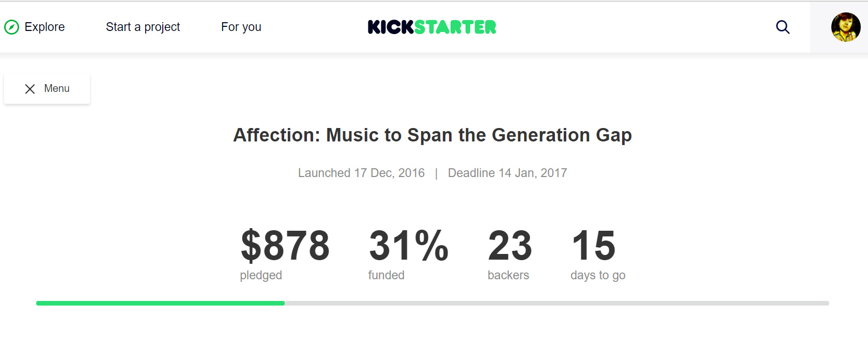Screen dimensions: 868x351
Task: Click the Kickstarter logo
Action: [432, 27]
